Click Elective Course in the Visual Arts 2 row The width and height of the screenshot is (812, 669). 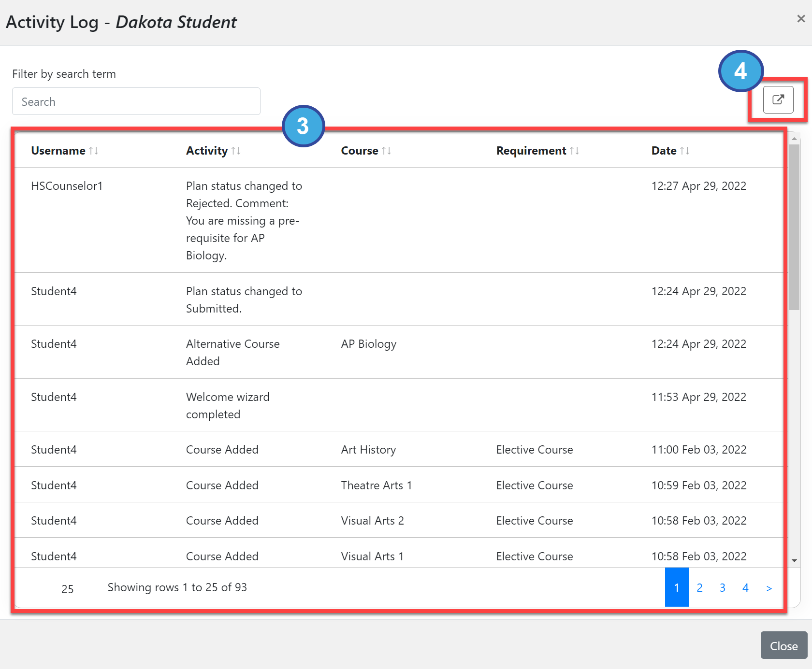pos(535,521)
